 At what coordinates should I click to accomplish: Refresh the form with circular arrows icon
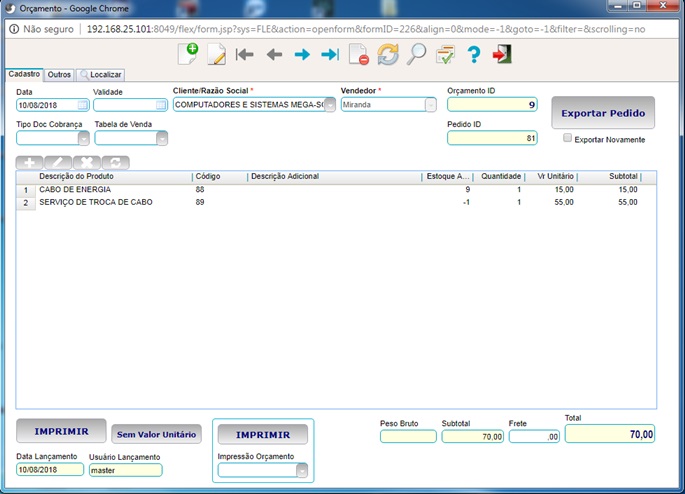pyautogui.click(x=388, y=55)
